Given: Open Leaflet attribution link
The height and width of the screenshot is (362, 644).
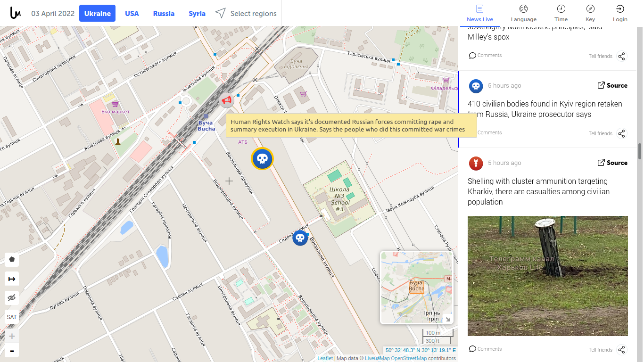Looking at the screenshot, I should (325, 358).
